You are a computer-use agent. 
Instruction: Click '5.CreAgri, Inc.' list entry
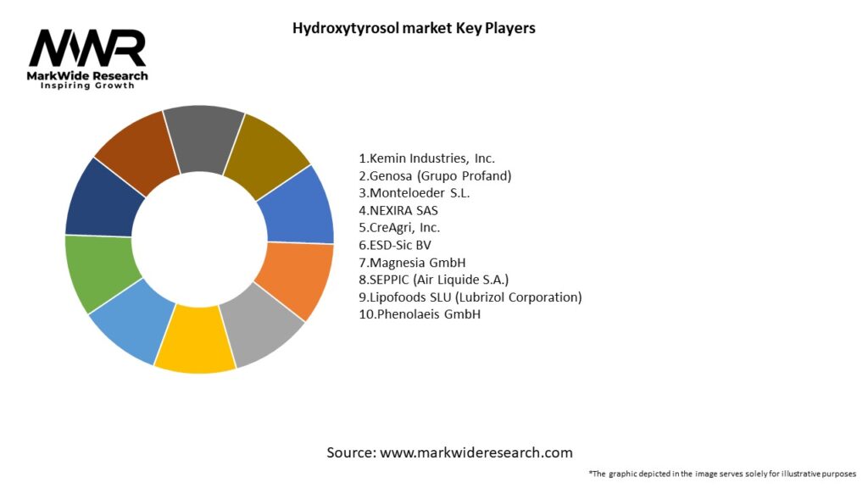tap(399, 227)
